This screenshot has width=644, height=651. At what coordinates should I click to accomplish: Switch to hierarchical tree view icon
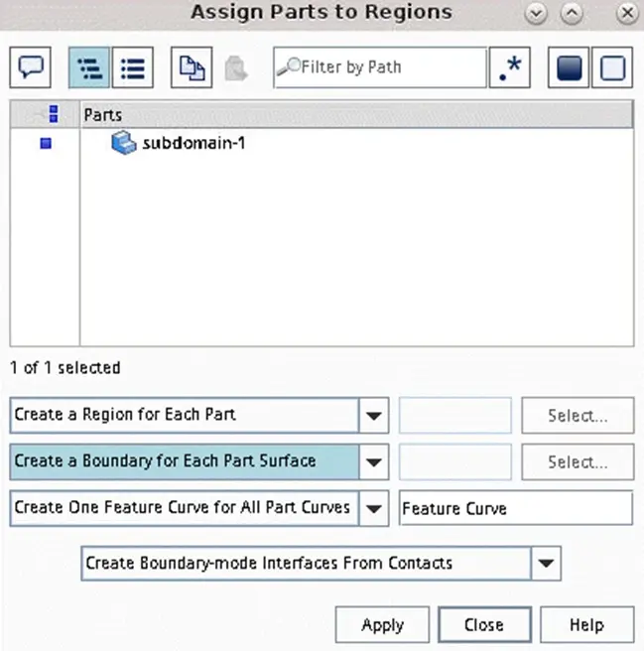pos(89,67)
